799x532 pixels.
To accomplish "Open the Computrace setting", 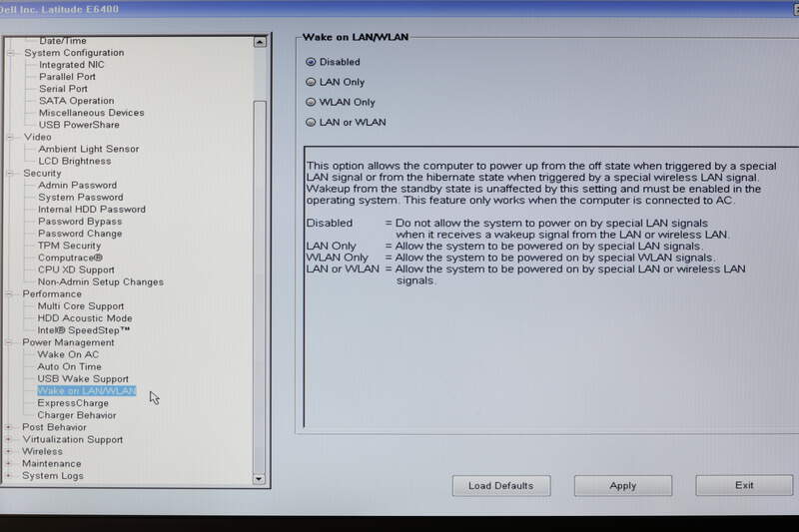I will (70, 258).
